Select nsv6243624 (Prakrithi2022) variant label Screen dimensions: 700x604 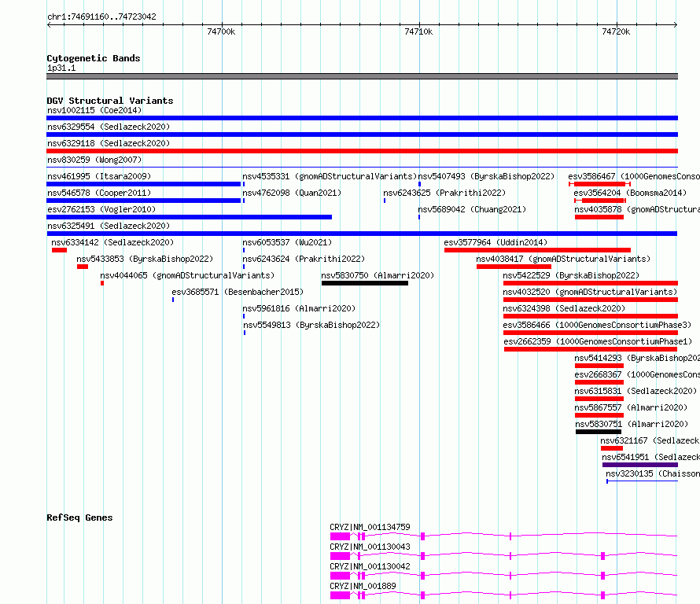click(304, 259)
